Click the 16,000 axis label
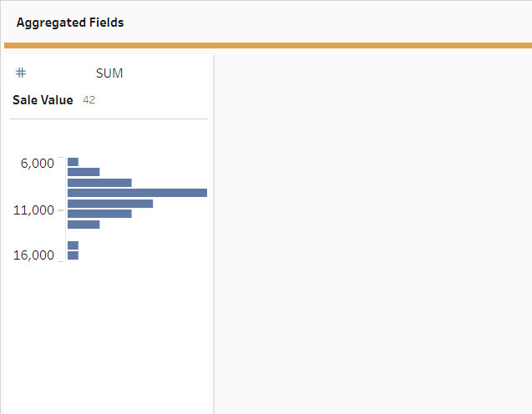 (x=34, y=255)
